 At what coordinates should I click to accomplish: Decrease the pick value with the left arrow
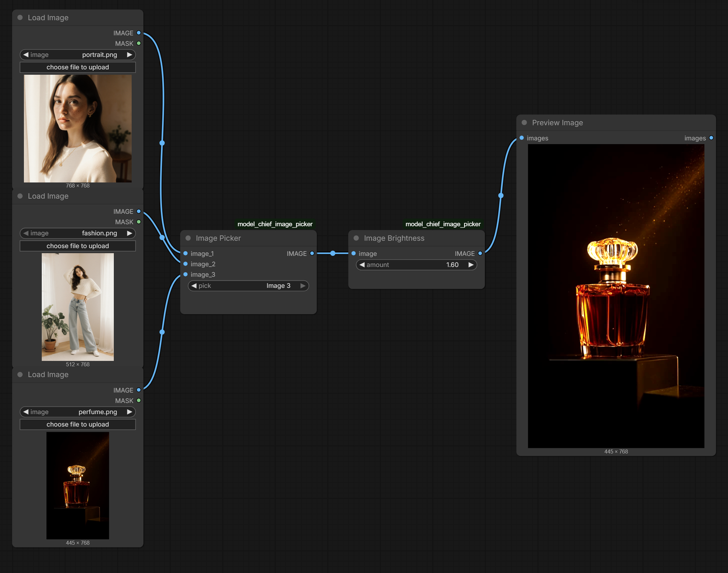[x=194, y=286]
